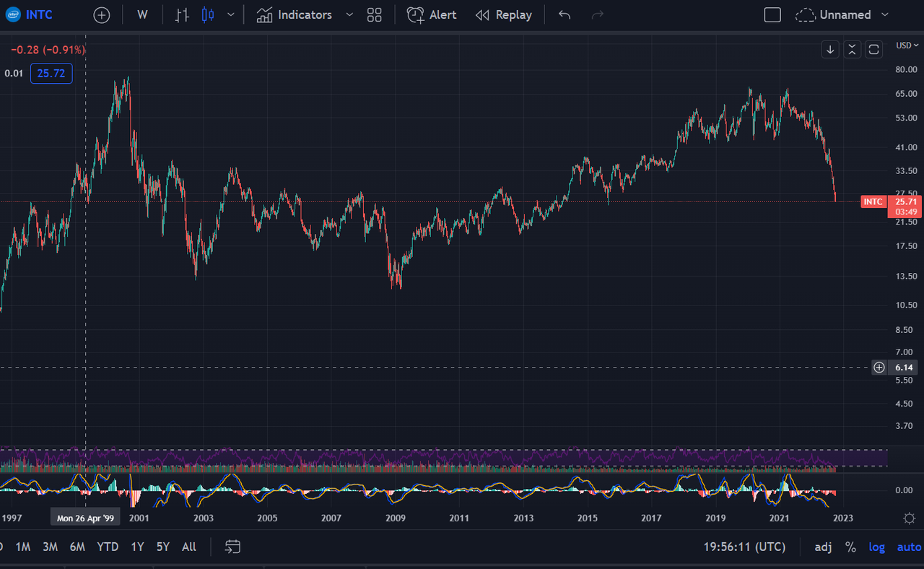
Task: Open the Unnamed layout name
Action: click(845, 14)
